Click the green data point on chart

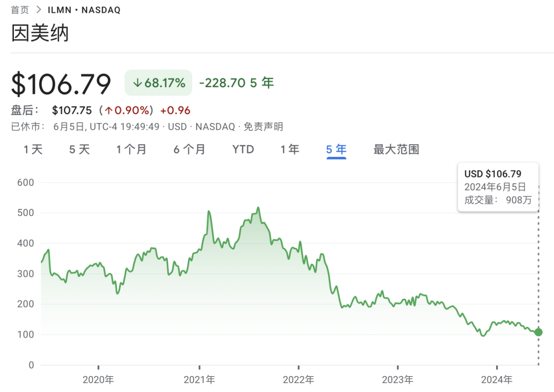pyautogui.click(x=538, y=332)
